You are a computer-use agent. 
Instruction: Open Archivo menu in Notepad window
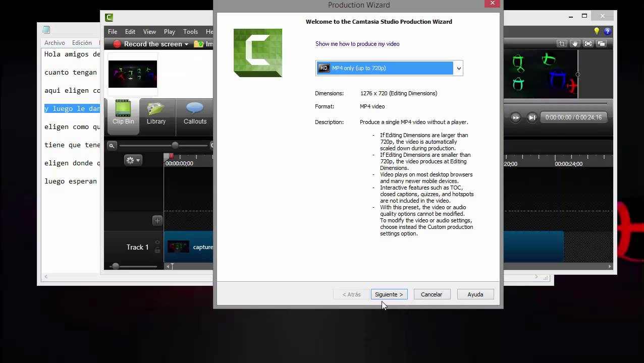[55, 43]
